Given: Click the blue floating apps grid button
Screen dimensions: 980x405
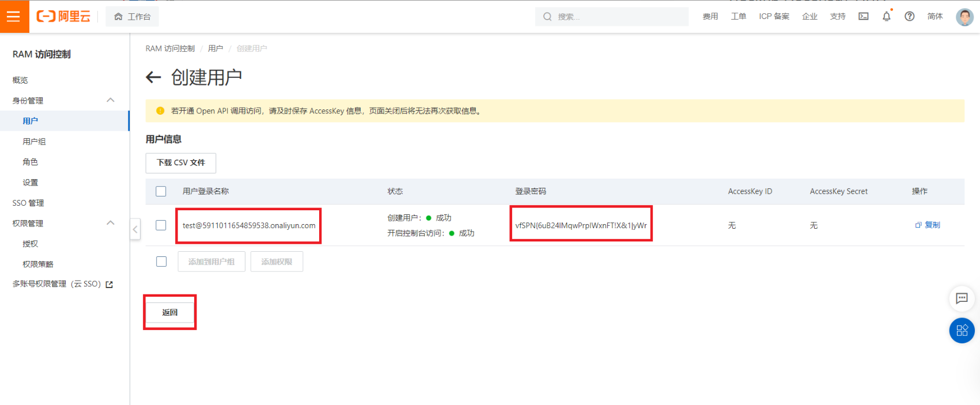Looking at the screenshot, I should click(x=962, y=331).
